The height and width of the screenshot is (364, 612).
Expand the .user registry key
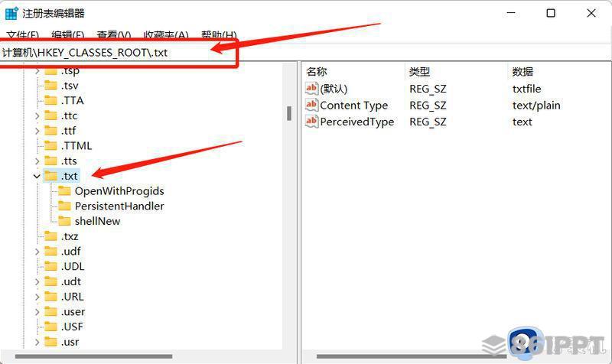(x=37, y=312)
